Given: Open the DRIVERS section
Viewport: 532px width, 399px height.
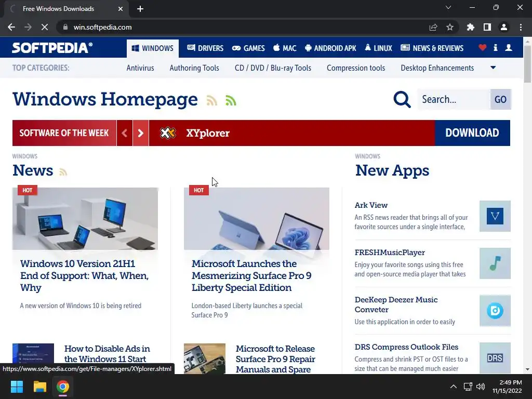Looking at the screenshot, I should pyautogui.click(x=205, y=48).
